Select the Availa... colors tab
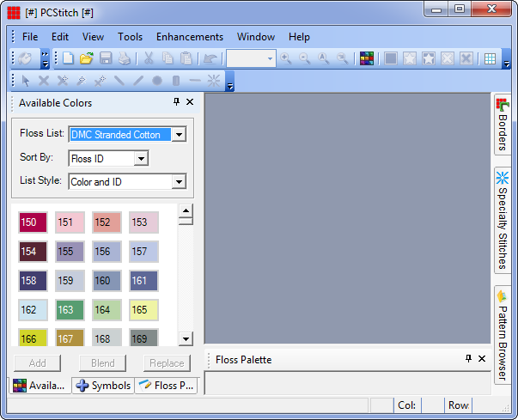Screen dimensions: 518x420 40,386
